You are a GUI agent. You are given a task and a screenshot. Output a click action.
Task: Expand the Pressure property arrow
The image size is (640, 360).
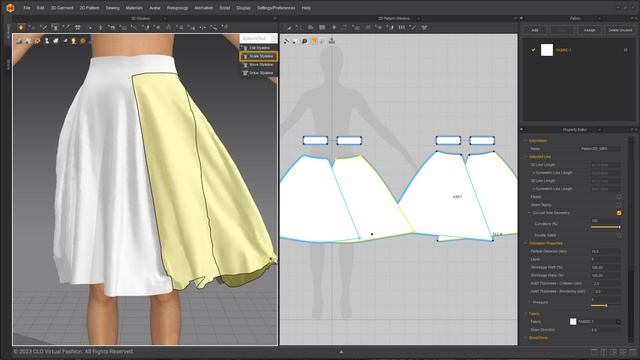coord(530,302)
